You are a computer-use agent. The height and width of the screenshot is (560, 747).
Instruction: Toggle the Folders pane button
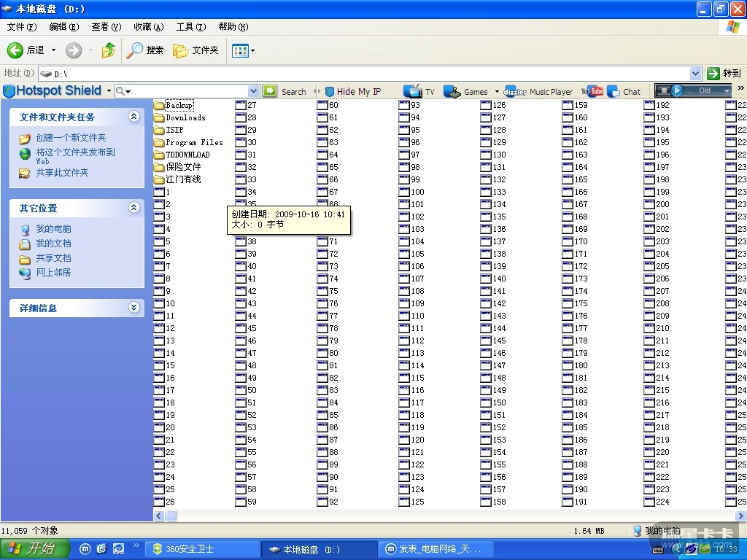click(x=196, y=50)
